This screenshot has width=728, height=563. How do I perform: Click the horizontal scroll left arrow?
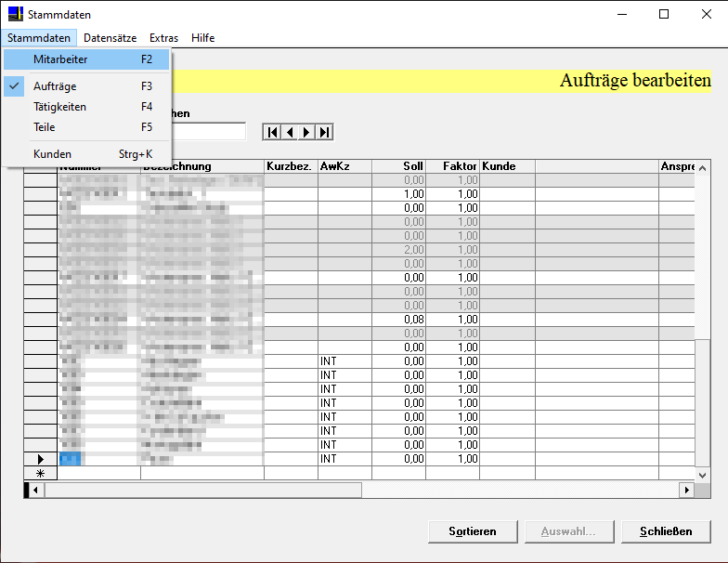pos(35,490)
